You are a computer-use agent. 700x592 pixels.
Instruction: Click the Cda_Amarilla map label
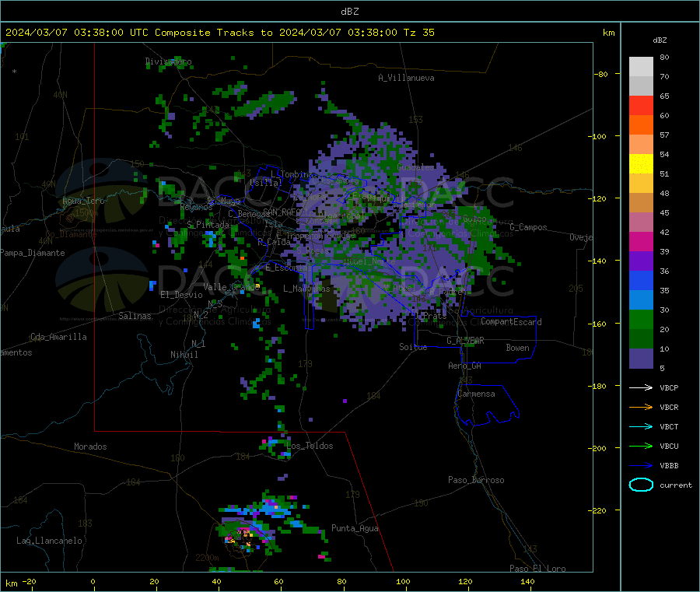(58, 337)
